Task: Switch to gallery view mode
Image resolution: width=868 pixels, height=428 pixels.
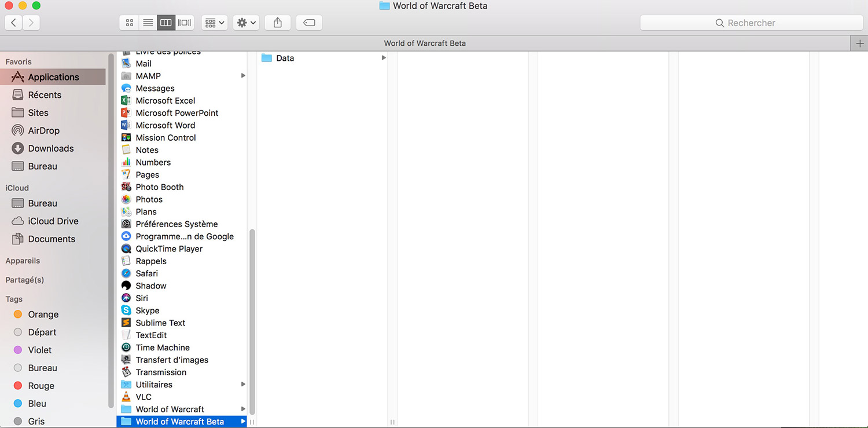Action: click(185, 23)
